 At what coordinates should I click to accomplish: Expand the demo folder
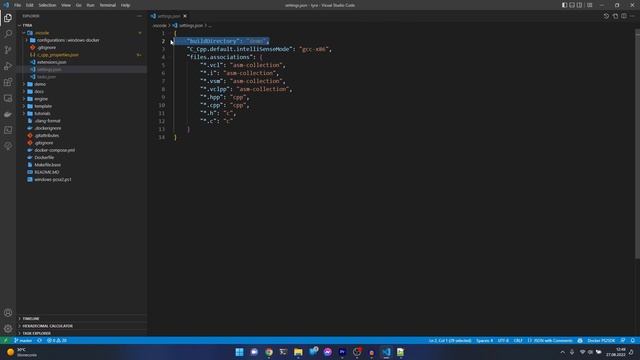(82, 84)
